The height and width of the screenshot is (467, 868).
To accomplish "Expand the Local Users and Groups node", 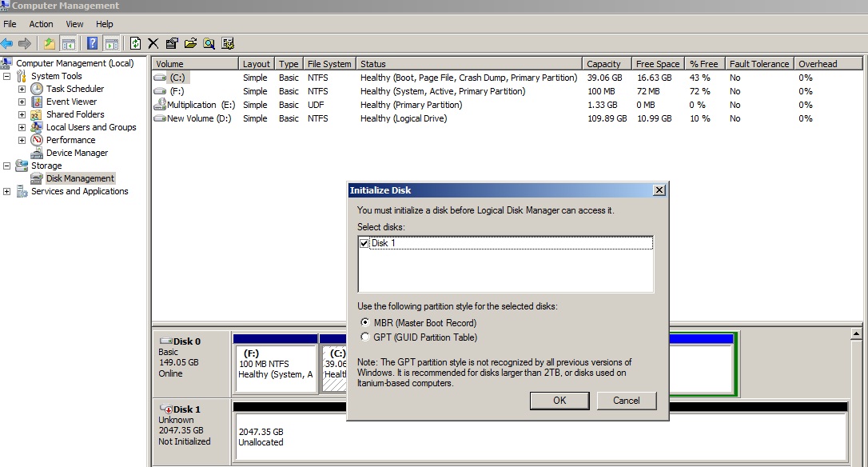I will click(22, 127).
